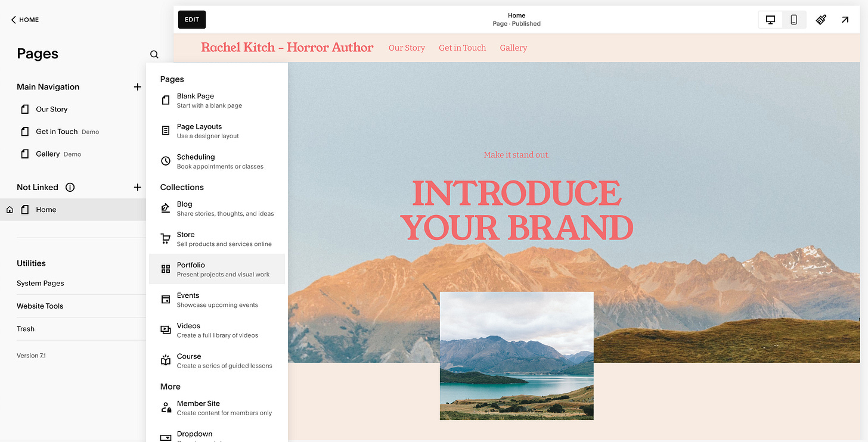Switch to mobile preview

tap(794, 20)
